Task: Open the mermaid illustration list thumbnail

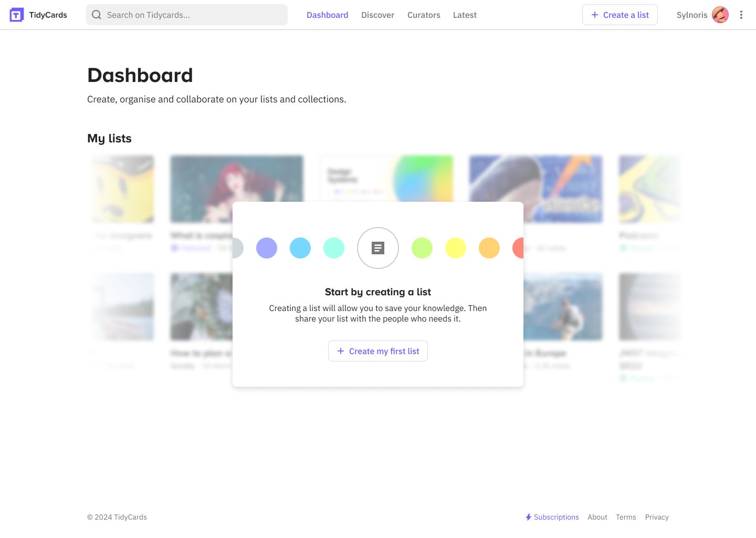Action: pos(237,179)
